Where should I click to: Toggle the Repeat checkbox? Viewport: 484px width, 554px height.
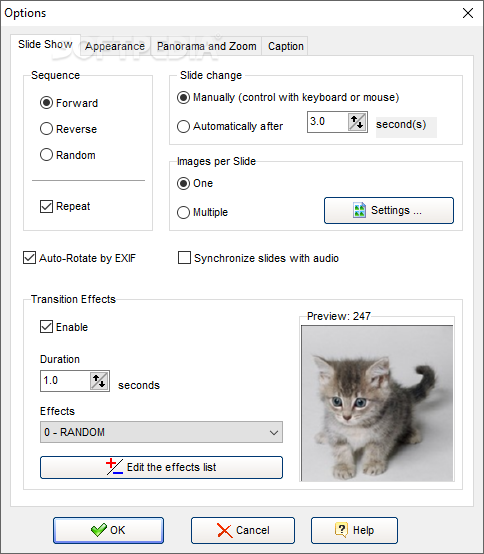pos(65,206)
